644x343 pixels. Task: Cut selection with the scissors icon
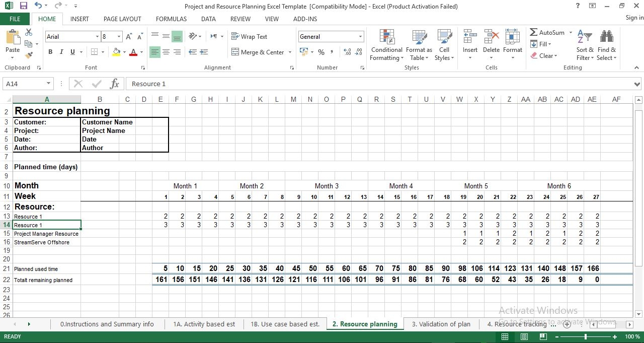coord(29,32)
